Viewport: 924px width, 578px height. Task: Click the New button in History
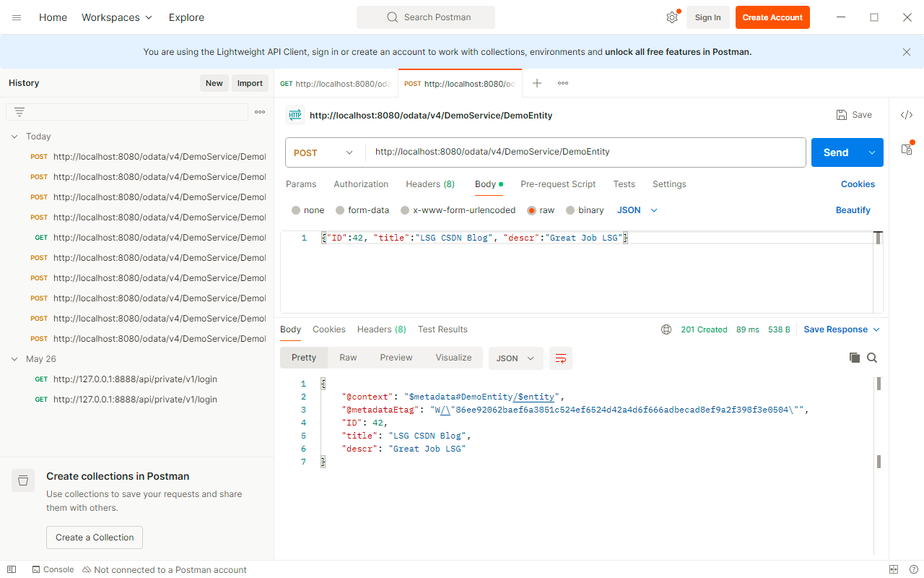click(x=214, y=83)
